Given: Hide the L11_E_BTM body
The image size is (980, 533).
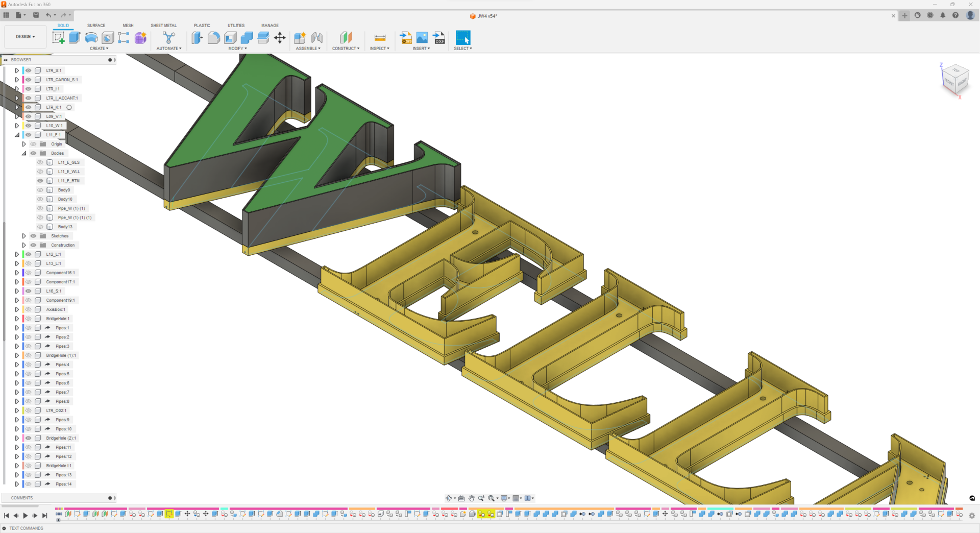Looking at the screenshot, I should coord(40,181).
